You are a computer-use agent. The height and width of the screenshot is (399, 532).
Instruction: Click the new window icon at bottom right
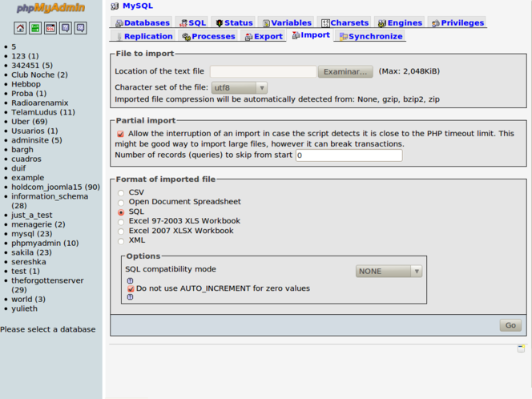point(521,349)
